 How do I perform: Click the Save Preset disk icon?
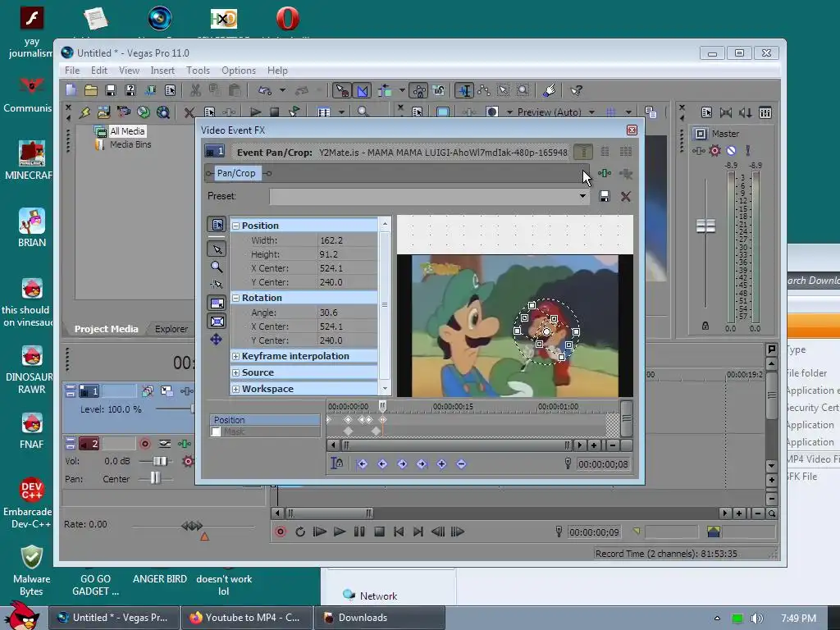[x=605, y=196]
